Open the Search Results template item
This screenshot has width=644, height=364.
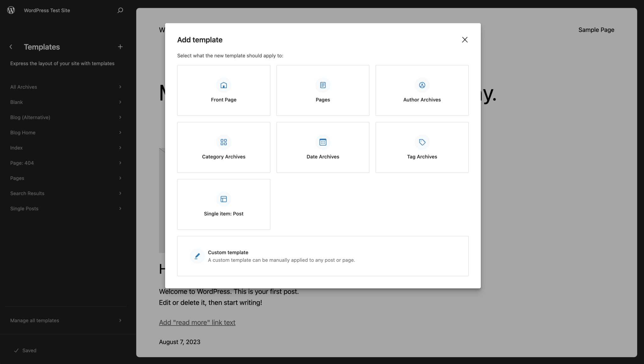point(27,193)
